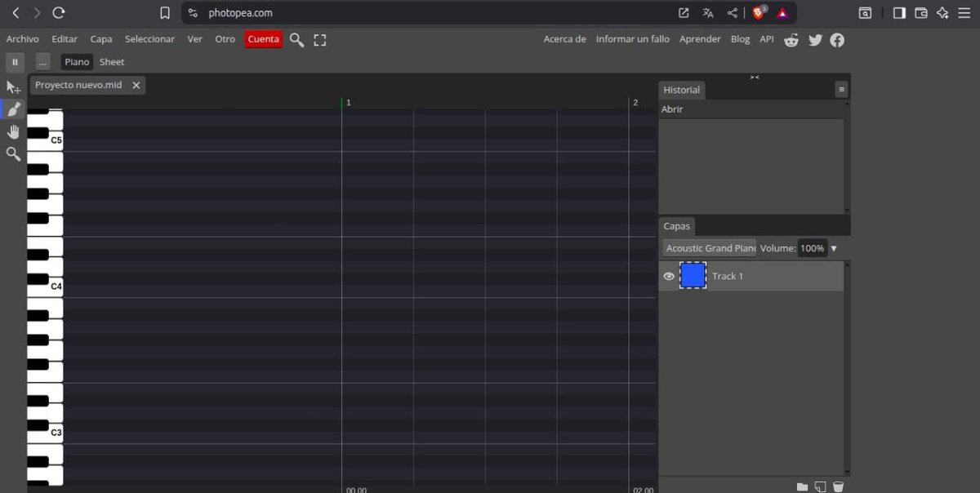
Task: Click the search magnifier in menu bar
Action: coord(297,40)
